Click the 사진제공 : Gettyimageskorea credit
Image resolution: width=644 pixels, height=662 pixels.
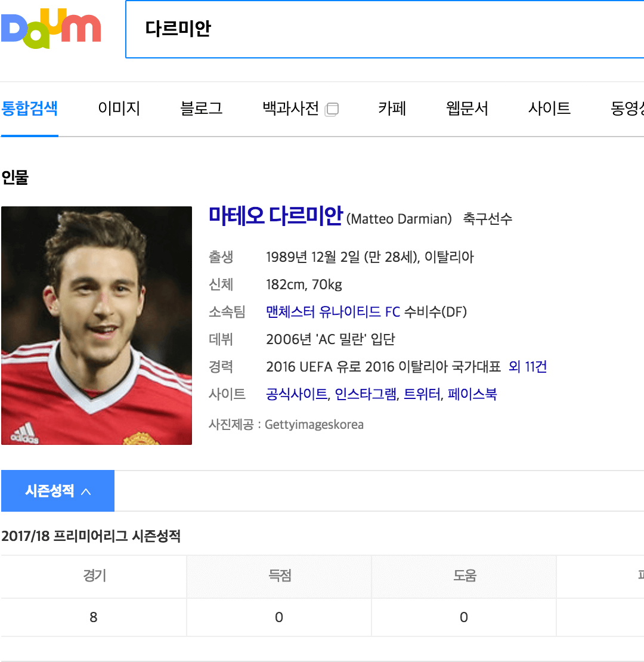tap(286, 424)
